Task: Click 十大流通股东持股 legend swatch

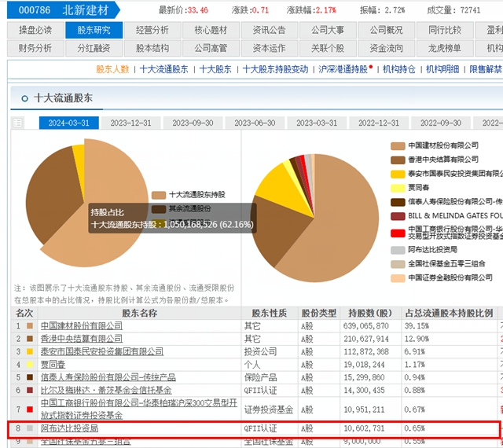Action: (159, 195)
